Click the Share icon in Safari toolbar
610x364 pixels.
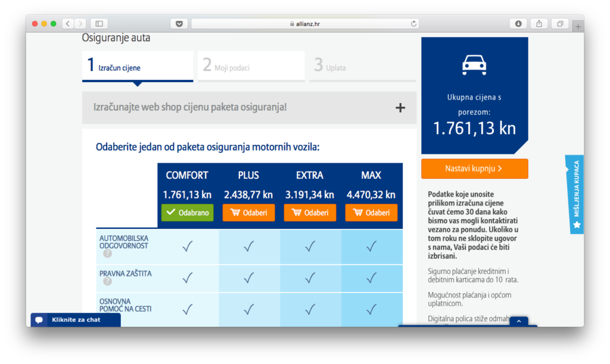click(539, 24)
